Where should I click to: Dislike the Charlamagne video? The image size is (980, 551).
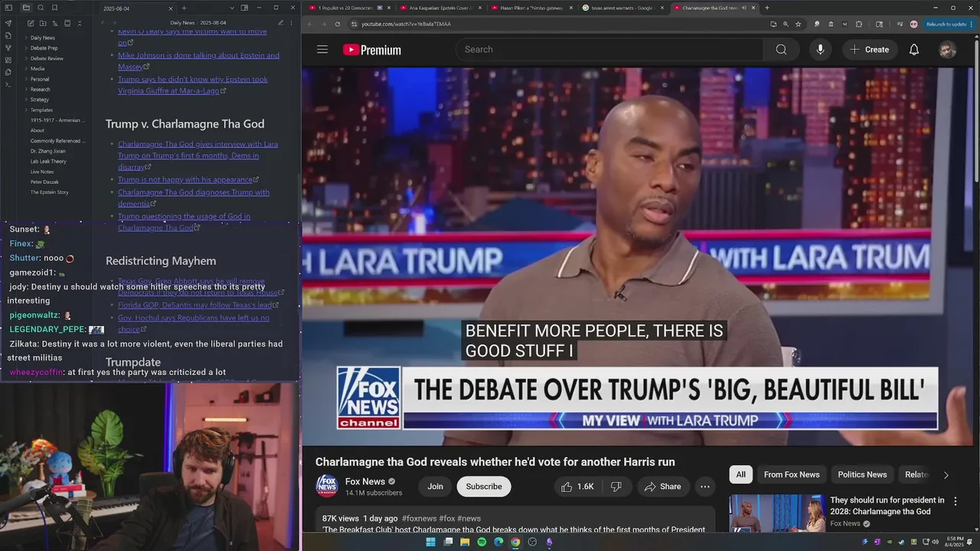pos(616,487)
